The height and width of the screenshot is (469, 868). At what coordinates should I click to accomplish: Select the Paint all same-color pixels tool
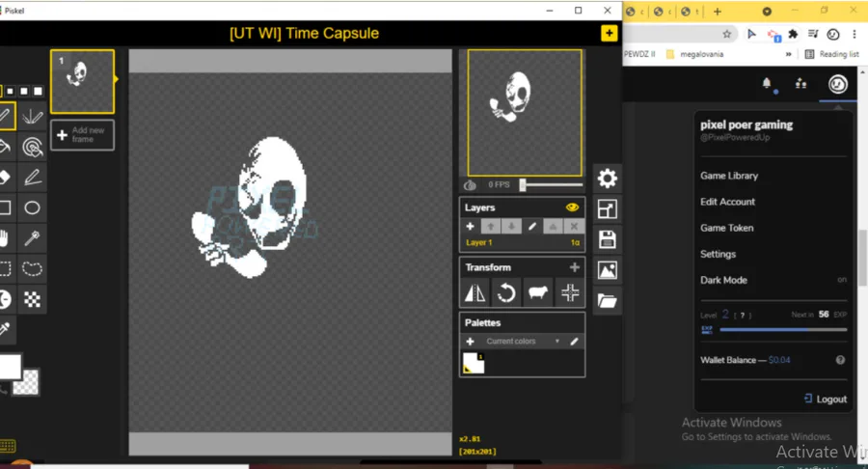point(32,147)
